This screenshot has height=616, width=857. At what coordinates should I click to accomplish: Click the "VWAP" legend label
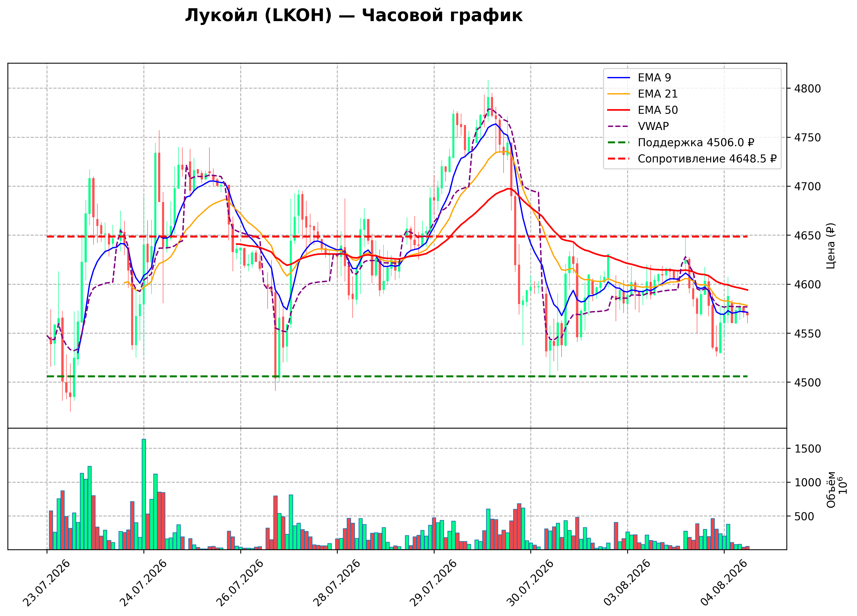coord(653,126)
